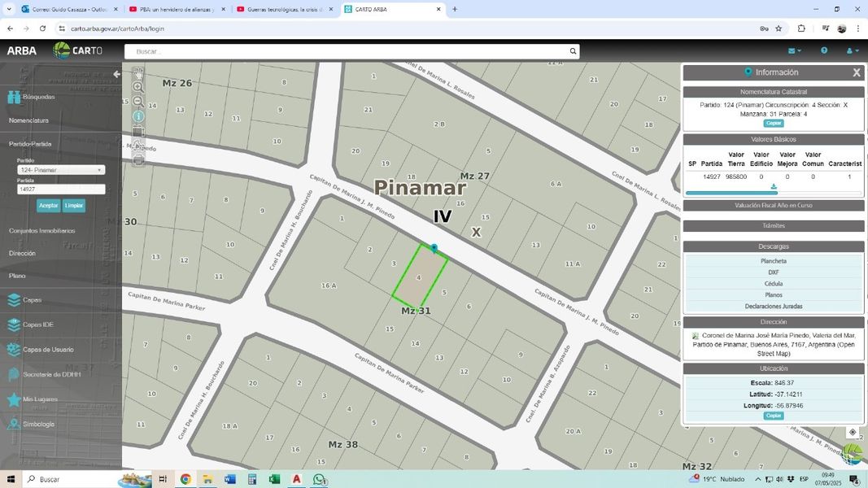Screen dimensions: 868x488
Task: Collapse the Descargas section header
Action: click(774, 246)
